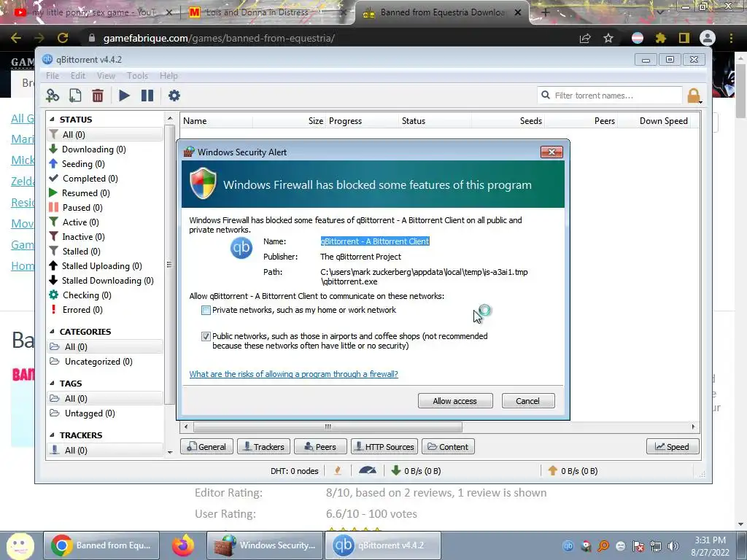The image size is (747, 560).
Task: Reload the gamefabrique page
Action: (x=63, y=38)
